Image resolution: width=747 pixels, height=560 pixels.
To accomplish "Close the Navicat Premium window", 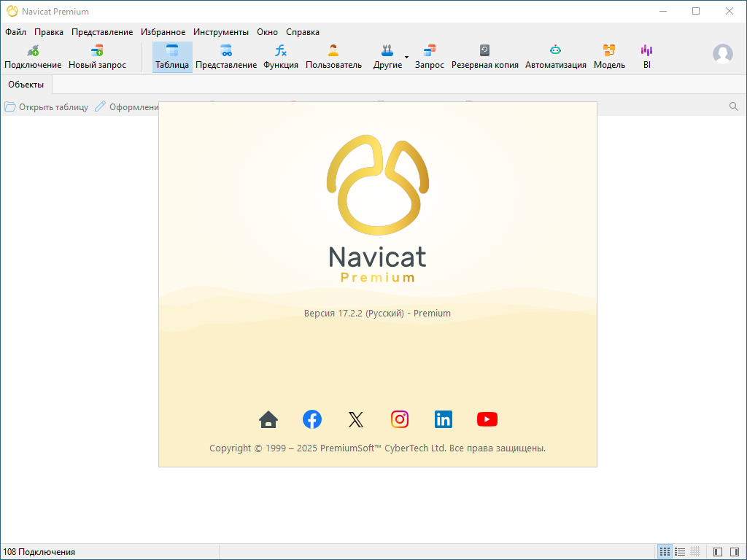I will point(729,12).
